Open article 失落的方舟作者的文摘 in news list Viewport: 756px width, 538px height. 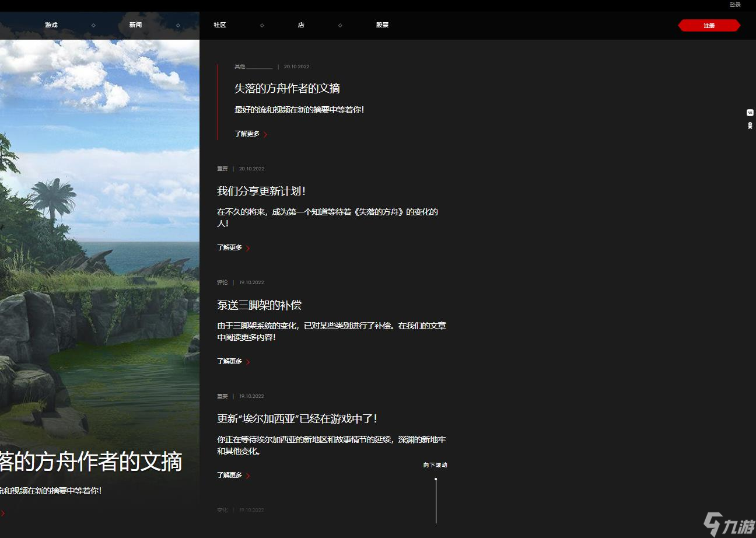click(287, 89)
